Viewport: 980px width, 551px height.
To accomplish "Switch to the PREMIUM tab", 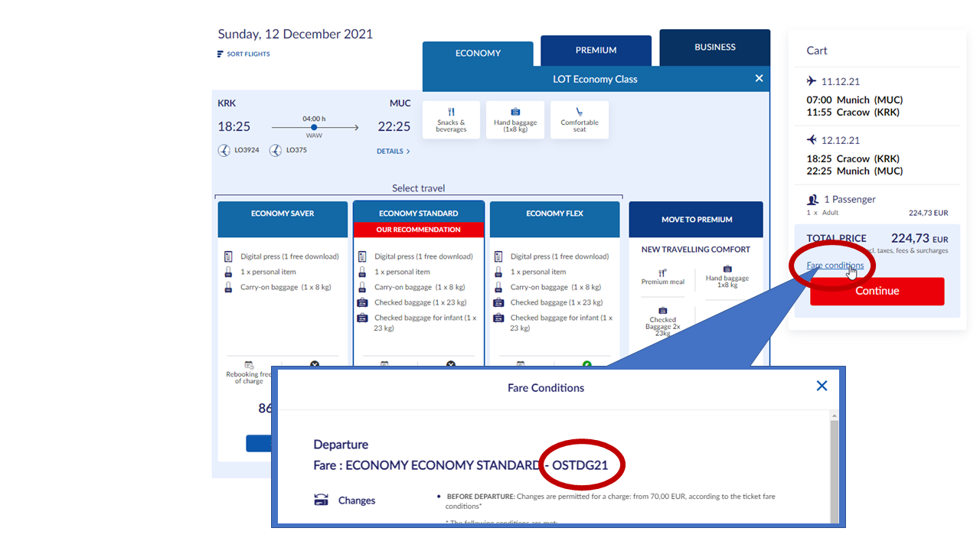I will tap(596, 51).
